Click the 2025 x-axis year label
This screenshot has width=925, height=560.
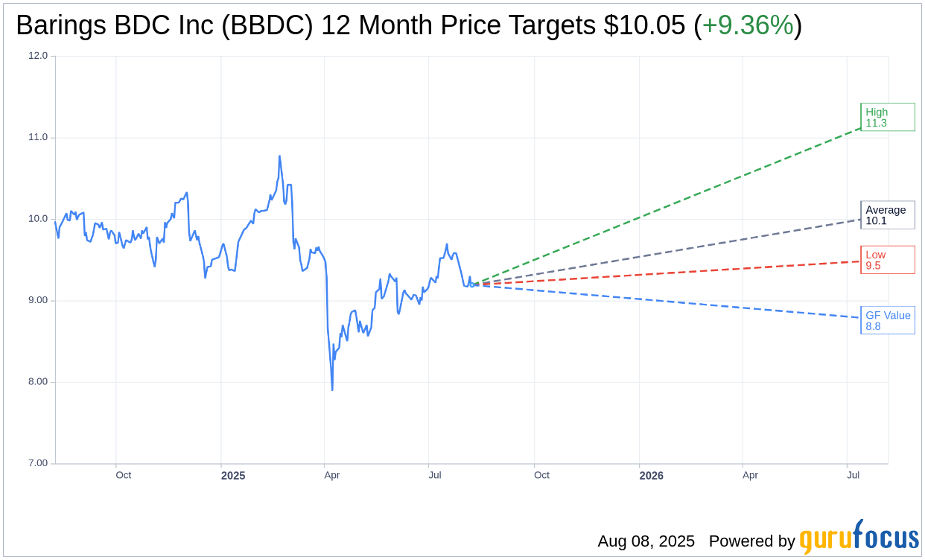[233, 476]
